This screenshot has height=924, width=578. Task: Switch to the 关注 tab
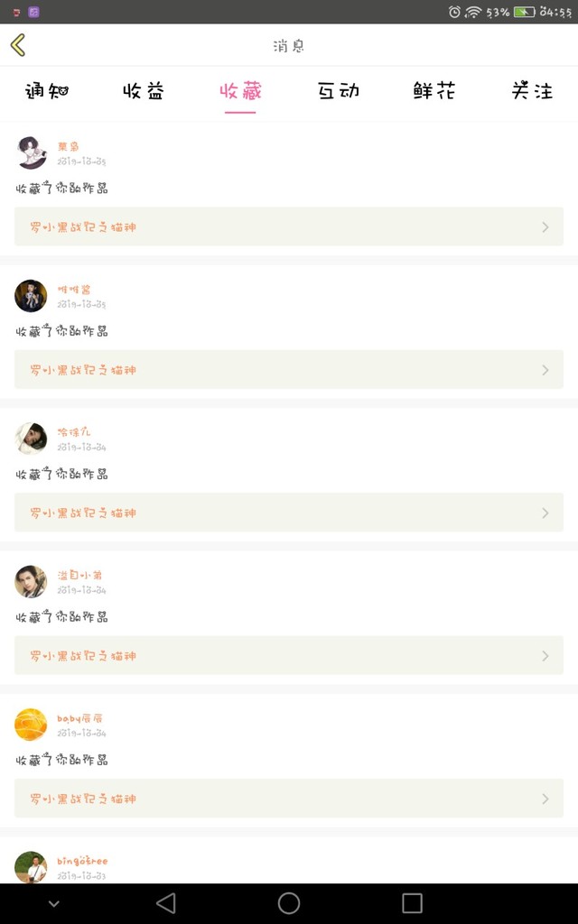click(x=532, y=91)
